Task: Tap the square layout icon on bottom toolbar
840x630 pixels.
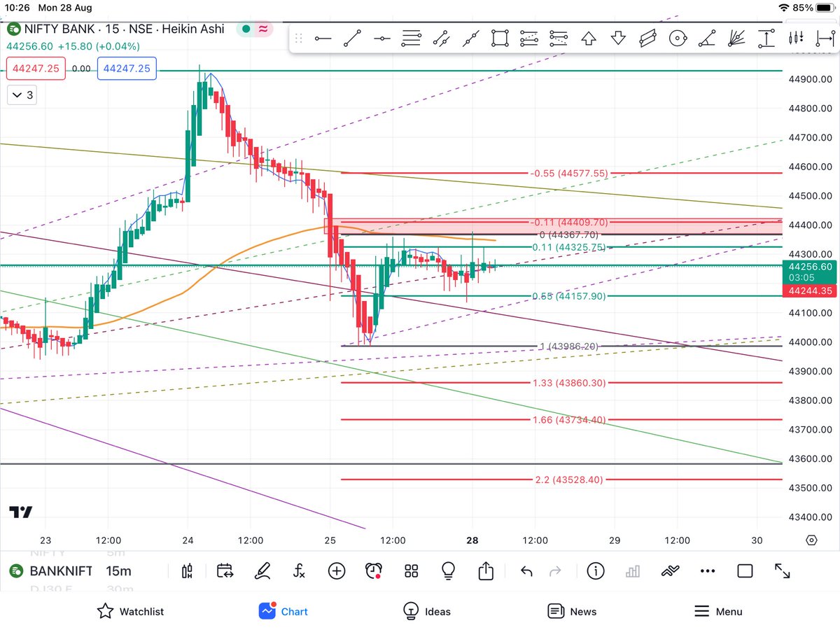Action: (745, 571)
